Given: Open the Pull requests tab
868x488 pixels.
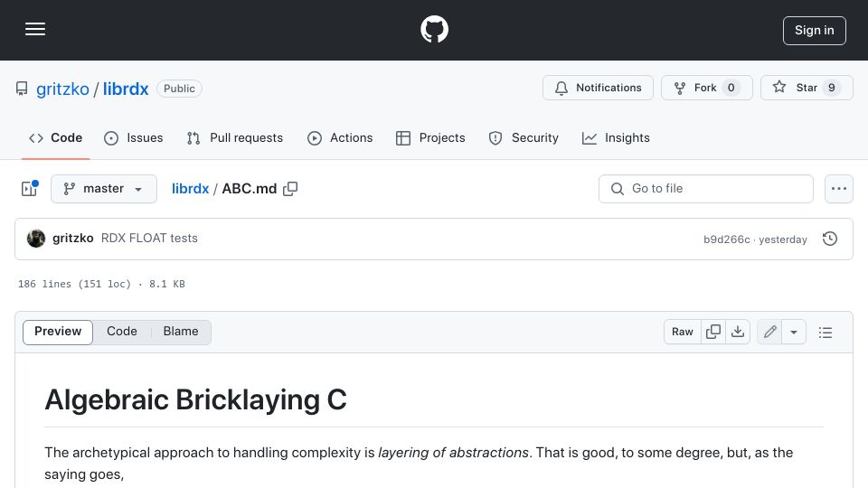Looking at the screenshot, I should pyautogui.click(x=235, y=137).
